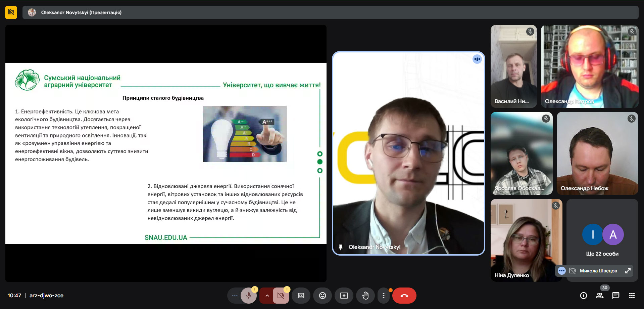
Task: Open the activities grid icon
Action: click(632, 296)
